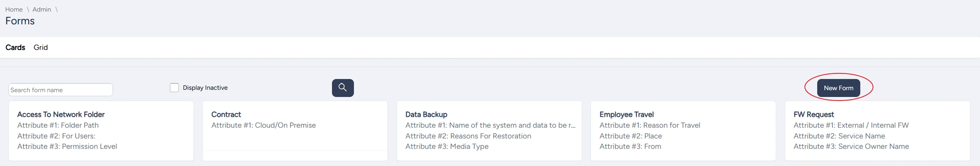Open the FW Request form card
Viewport: 980px width, 166px height.
[x=877, y=131]
